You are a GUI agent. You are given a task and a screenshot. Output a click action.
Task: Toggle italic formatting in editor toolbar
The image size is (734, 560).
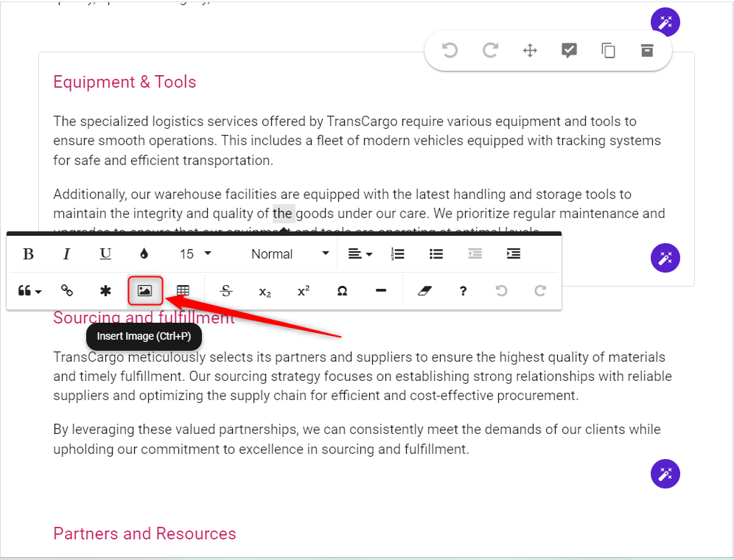click(66, 253)
